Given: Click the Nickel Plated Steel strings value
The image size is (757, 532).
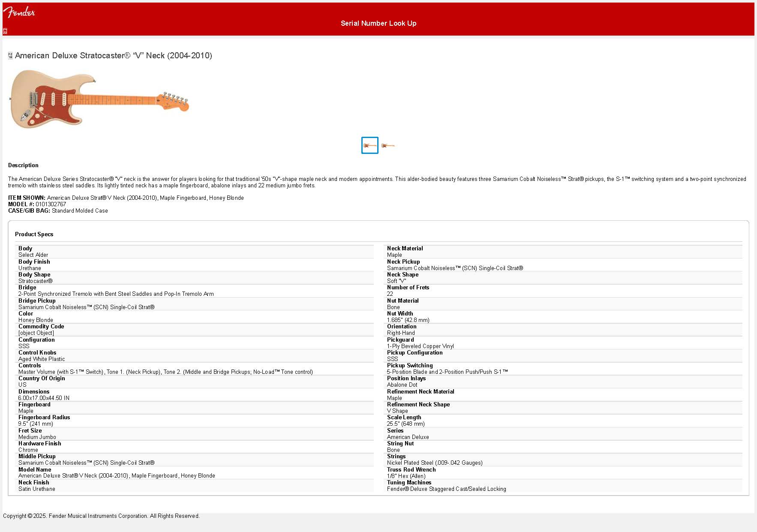Looking at the screenshot, I should click(x=435, y=463).
